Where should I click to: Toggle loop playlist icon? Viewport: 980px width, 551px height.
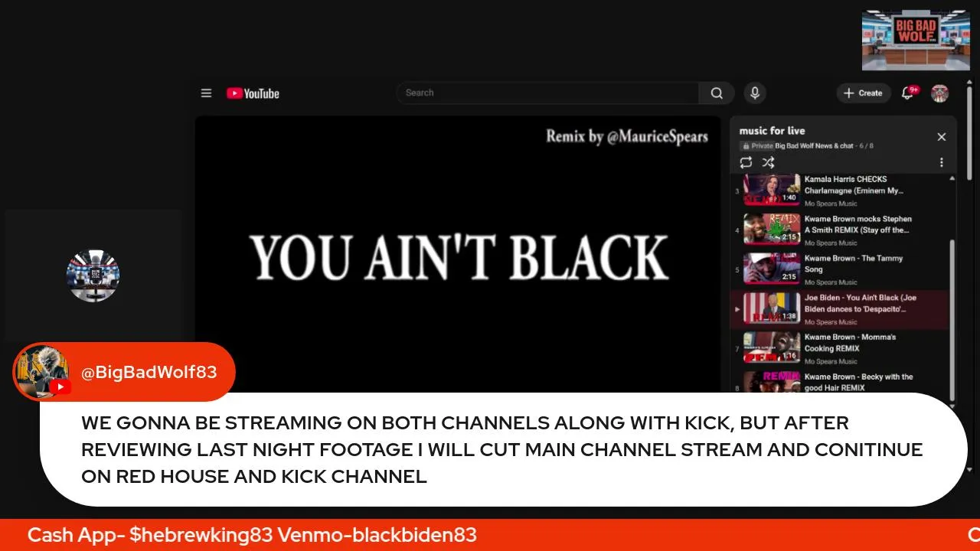click(x=746, y=162)
